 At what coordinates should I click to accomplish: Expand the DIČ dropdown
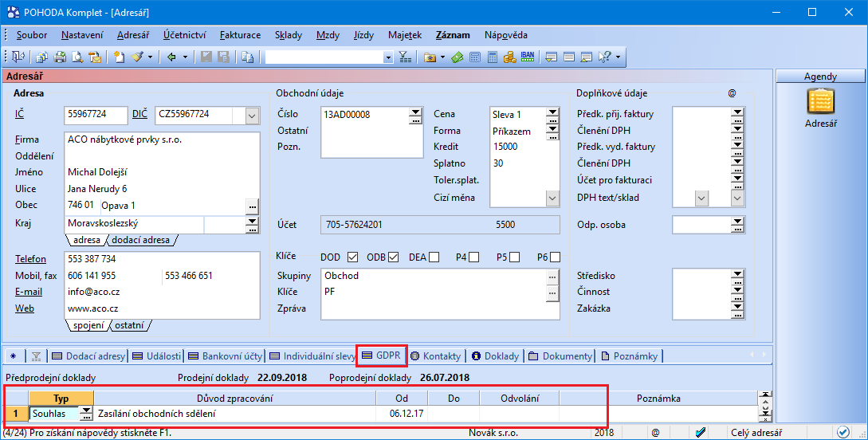click(x=253, y=116)
